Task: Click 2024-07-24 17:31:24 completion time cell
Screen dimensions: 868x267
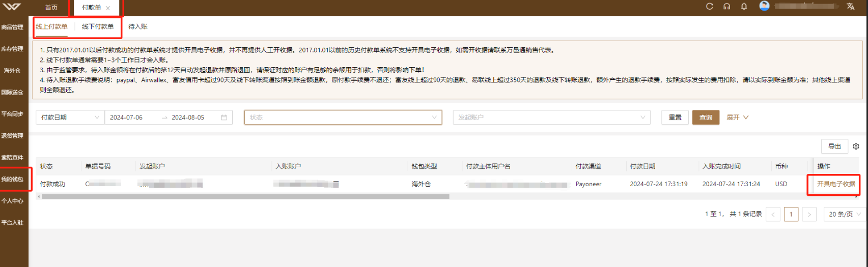Action: pyautogui.click(x=732, y=184)
